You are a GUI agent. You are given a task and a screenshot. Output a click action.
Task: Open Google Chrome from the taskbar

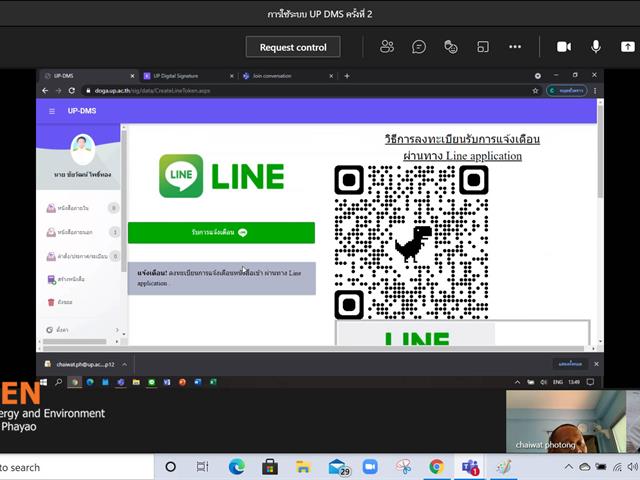click(436, 467)
